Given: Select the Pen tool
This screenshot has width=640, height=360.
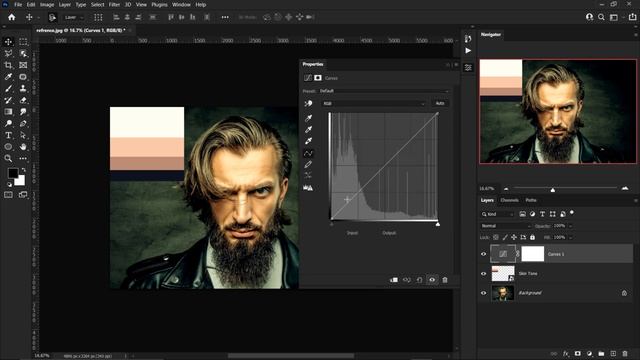Looking at the screenshot, I should [x=23, y=123].
